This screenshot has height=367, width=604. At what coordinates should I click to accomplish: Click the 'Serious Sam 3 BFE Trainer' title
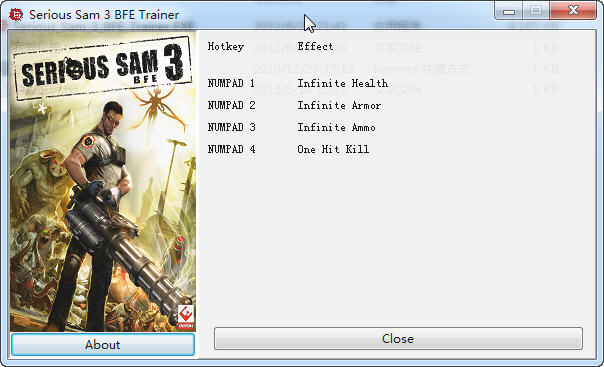104,15
